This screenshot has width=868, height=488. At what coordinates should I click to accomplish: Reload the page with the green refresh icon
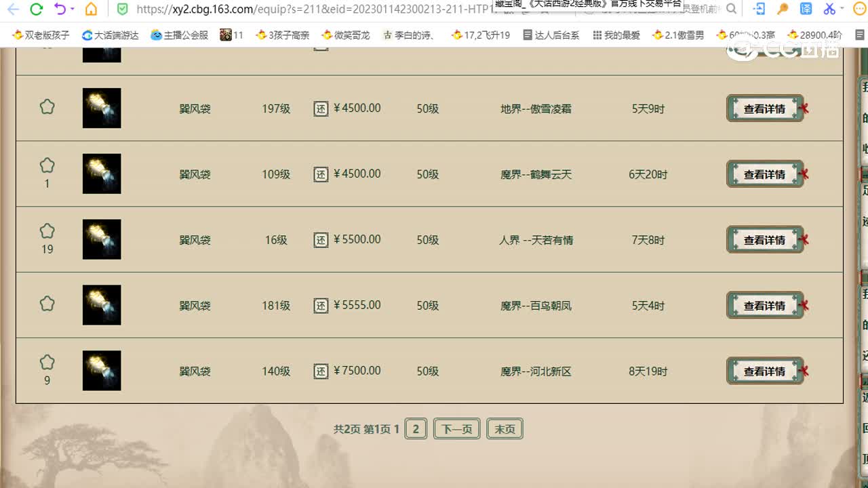[x=37, y=9]
